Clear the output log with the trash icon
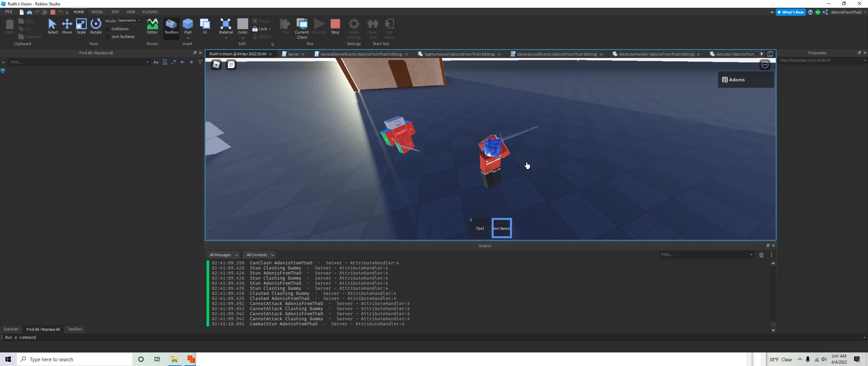Image resolution: width=868 pixels, height=366 pixels. click(x=761, y=255)
